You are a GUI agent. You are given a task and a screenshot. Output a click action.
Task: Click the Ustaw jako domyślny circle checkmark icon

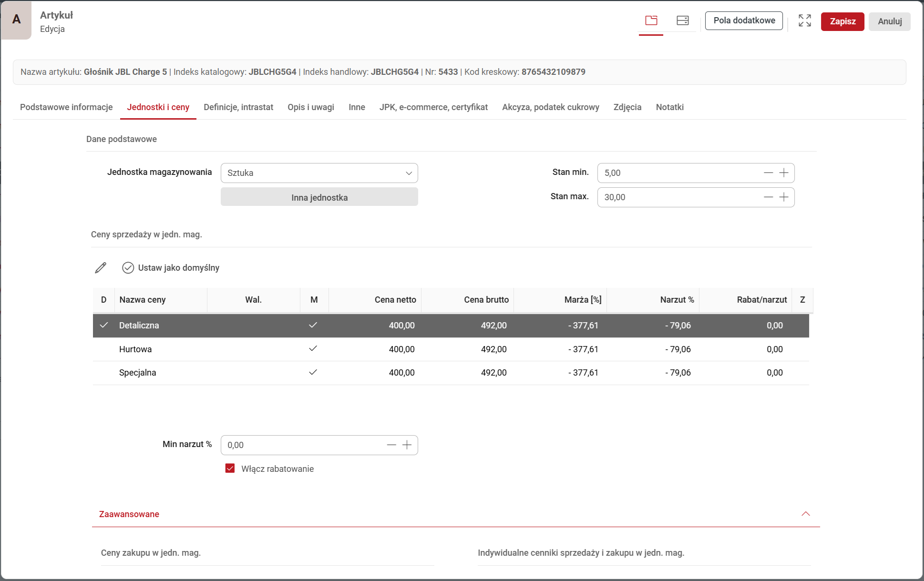128,268
